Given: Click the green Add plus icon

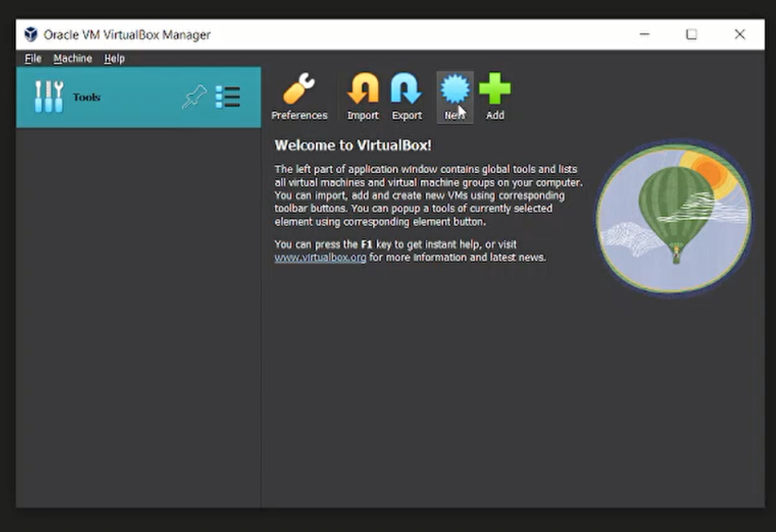Looking at the screenshot, I should click(494, 90).
